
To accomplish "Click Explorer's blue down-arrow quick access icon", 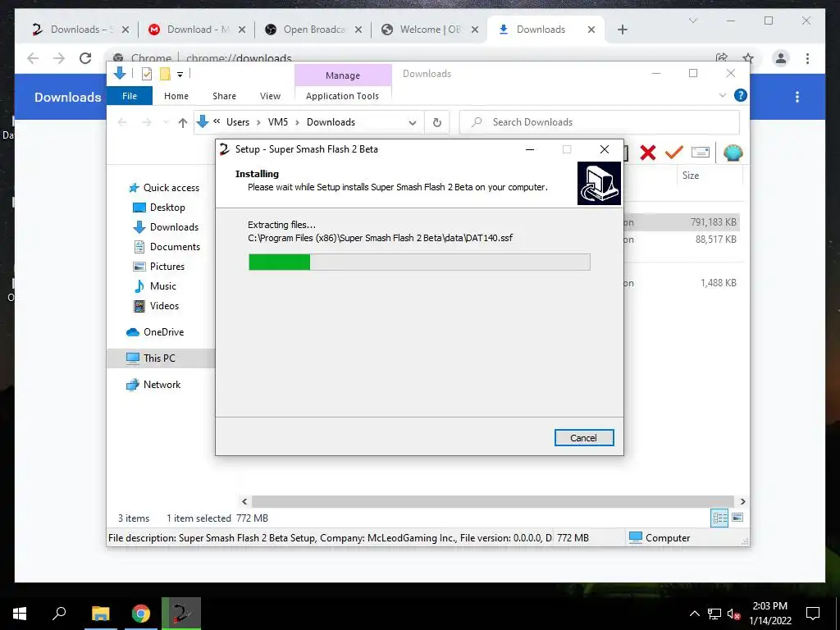I will [x=120, y=73].
